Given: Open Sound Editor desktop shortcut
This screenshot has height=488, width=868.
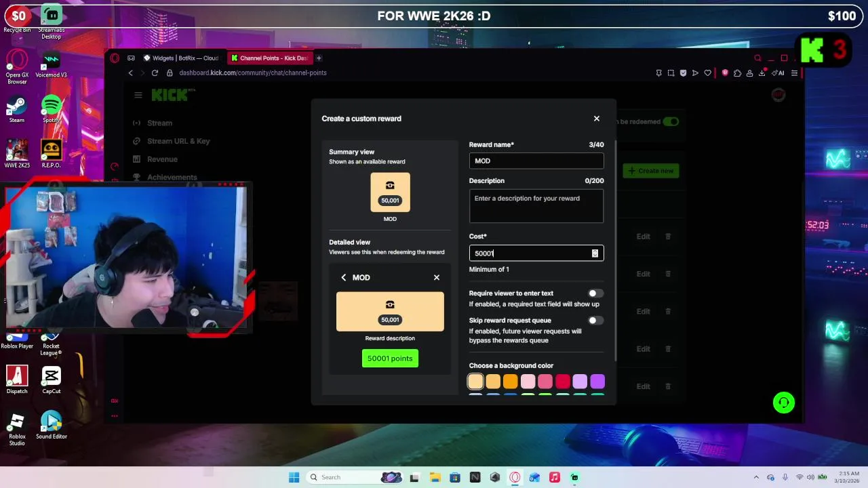Looking at the screenshot, I should (52, 425).
